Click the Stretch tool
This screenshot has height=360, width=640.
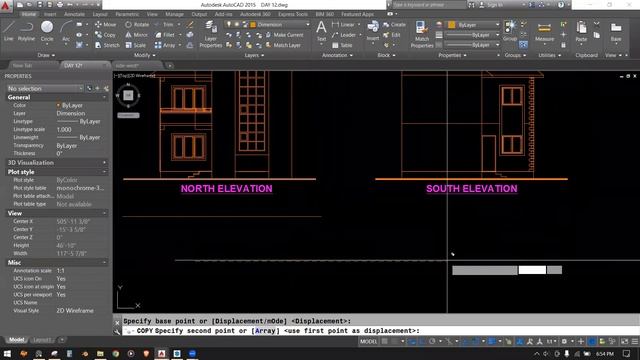[x=107, y=45]
